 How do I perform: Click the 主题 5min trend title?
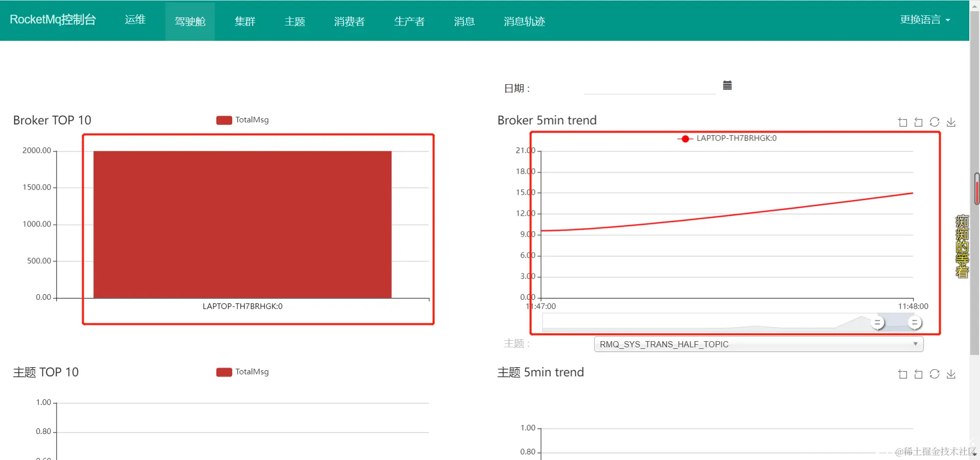pos(541,372)
